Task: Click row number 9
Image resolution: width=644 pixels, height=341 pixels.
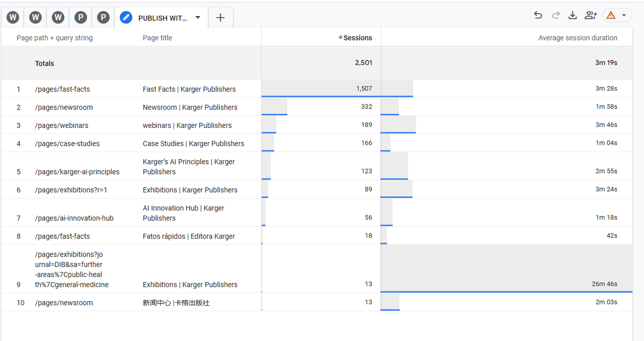Action: (19, 285)
